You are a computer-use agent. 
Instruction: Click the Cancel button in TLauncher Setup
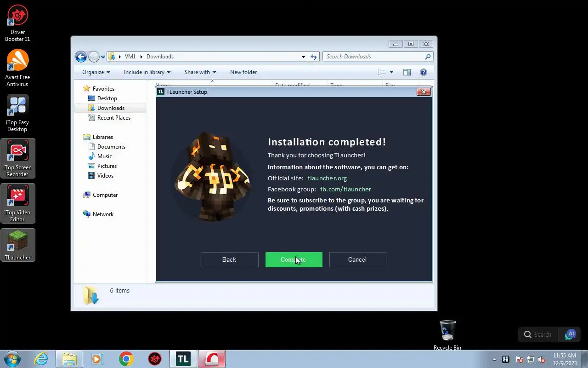click(357, 259)
